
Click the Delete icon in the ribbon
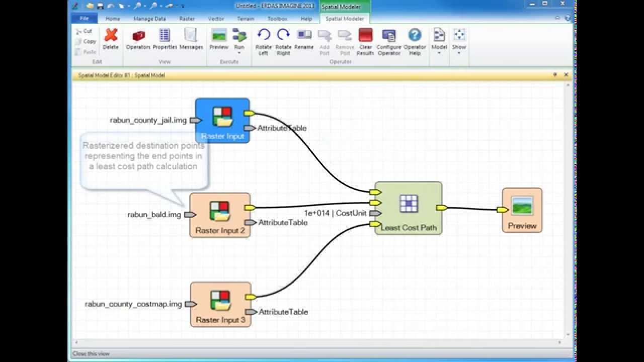tap(110, 39)
